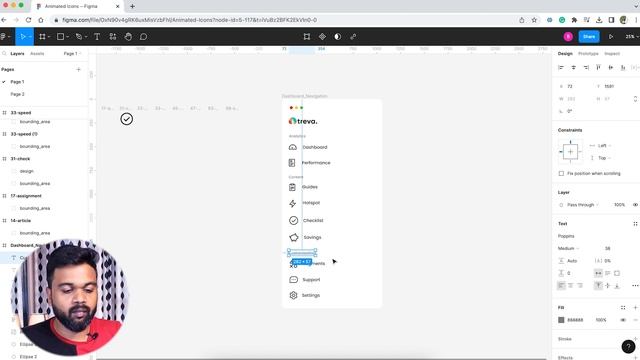Bookmark this page with star icon

coord(534,20)
